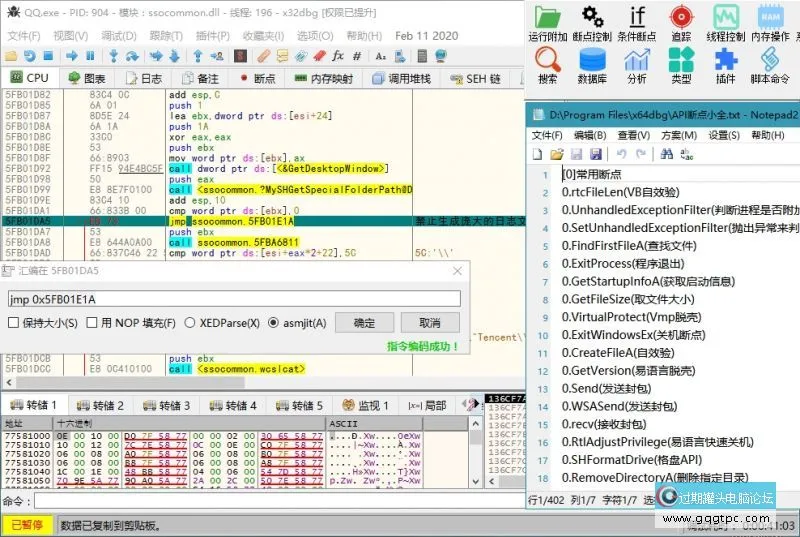Image resolution: width=800 pixels, height=537 pixels.
Task: Stop debugging with the square icon
Action: pos(48,56)
